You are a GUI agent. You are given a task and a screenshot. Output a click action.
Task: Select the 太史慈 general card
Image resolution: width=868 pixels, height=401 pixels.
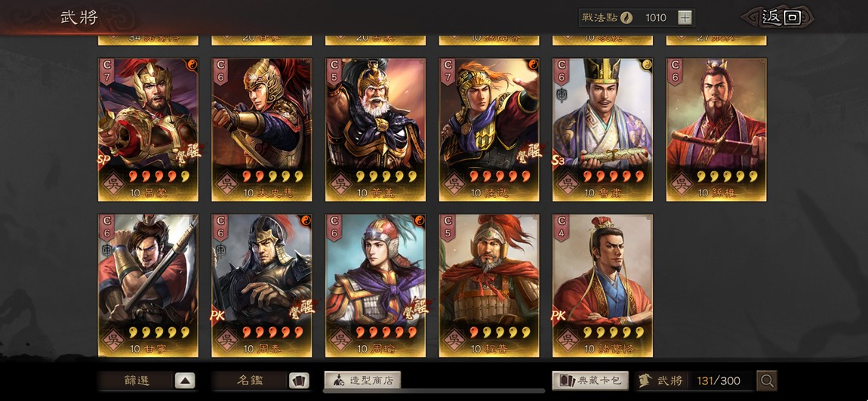(x=262, y=130)
